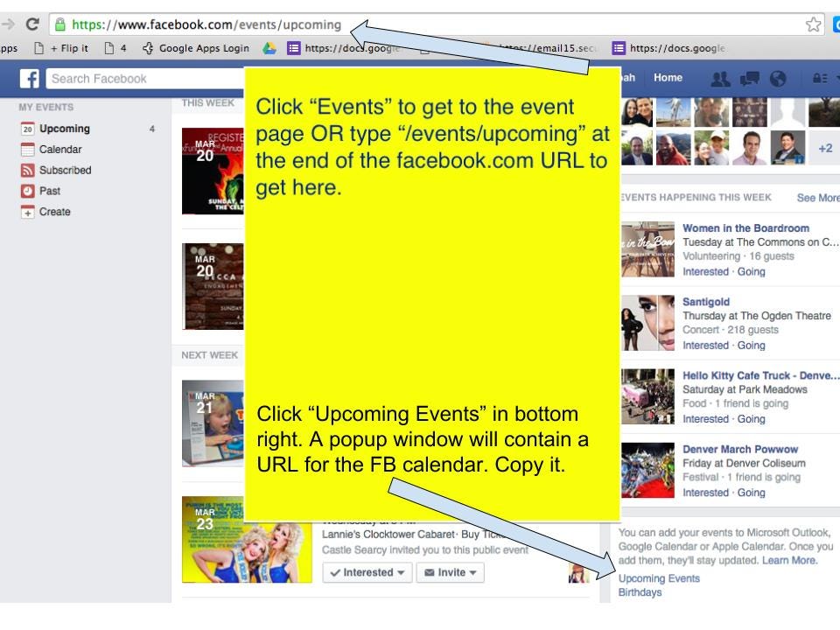Open the last docs.google bookmark on right
Screen dimensions: 840x630
[x=668, y=48]
